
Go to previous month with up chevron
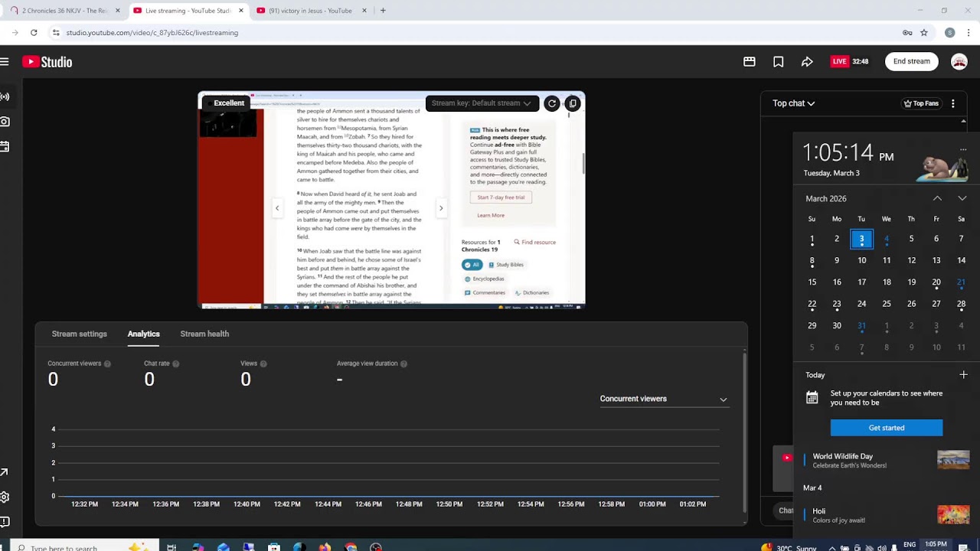click(937, 198)
